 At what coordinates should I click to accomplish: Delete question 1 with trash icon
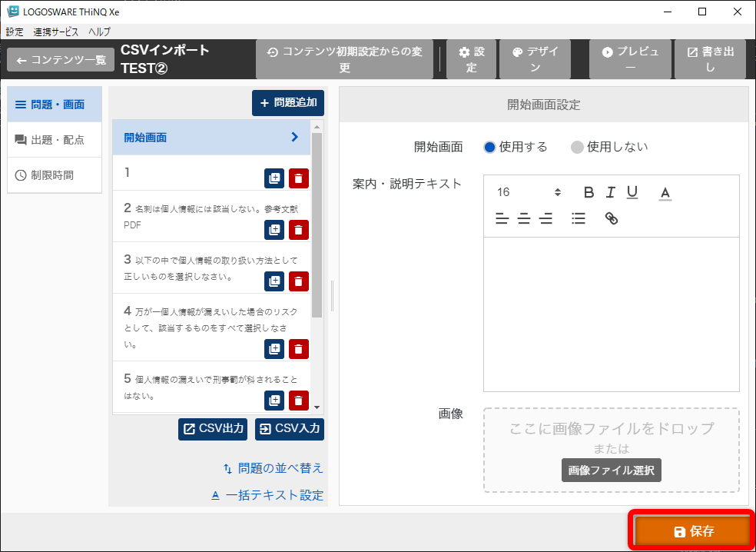pos(299,179)
